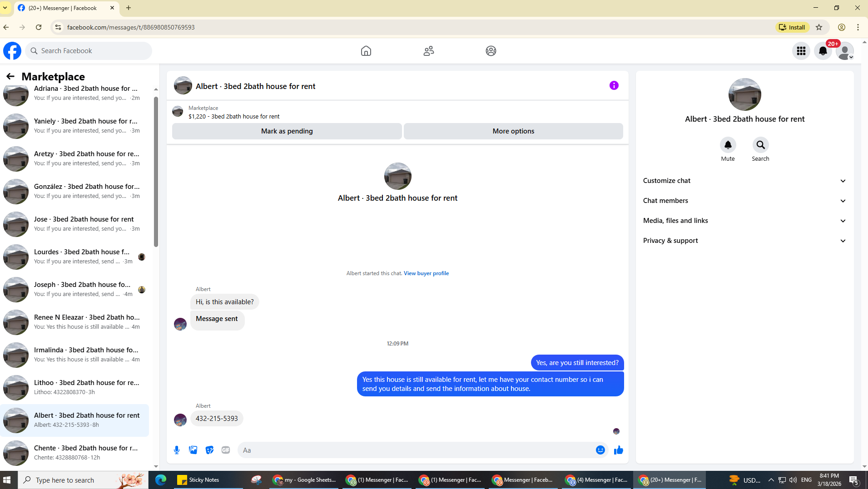Bookmark this page with star icon
868x489 pixels.
[x=819, y=27]
